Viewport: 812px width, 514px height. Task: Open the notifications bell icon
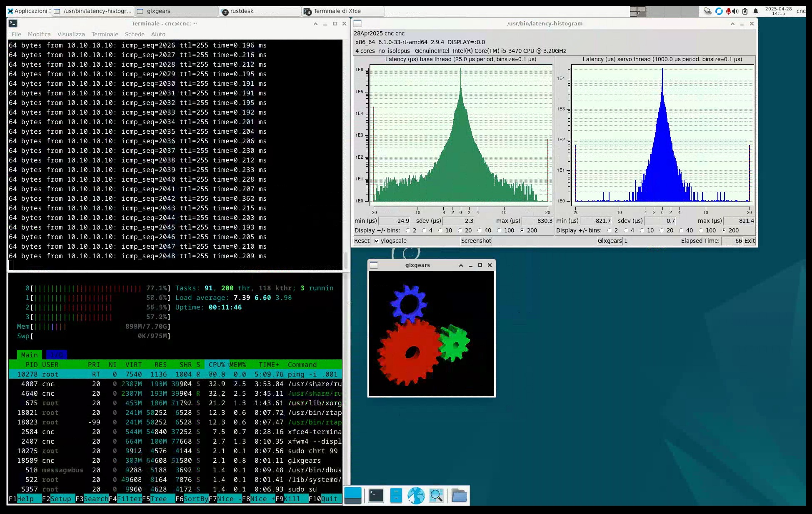756,11
